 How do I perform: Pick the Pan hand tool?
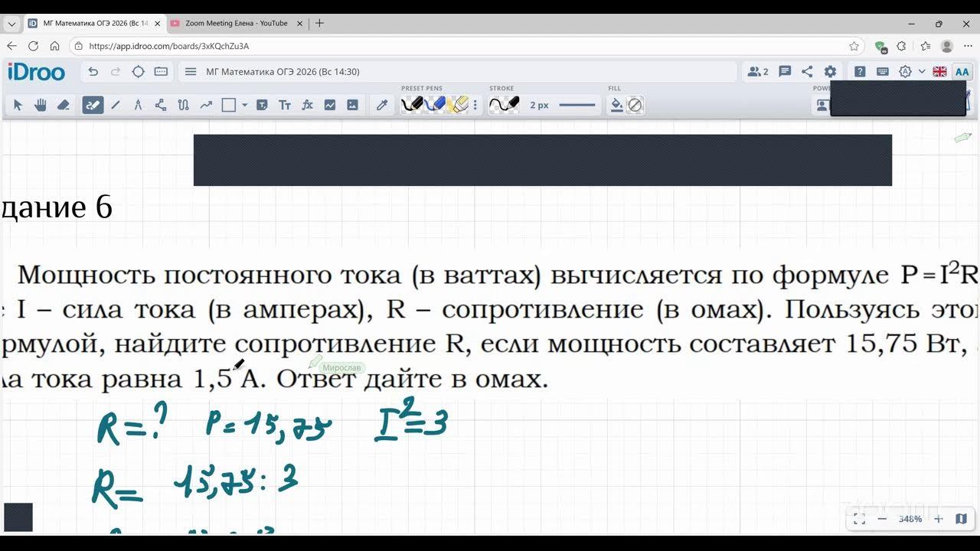[x=41, y=105]
